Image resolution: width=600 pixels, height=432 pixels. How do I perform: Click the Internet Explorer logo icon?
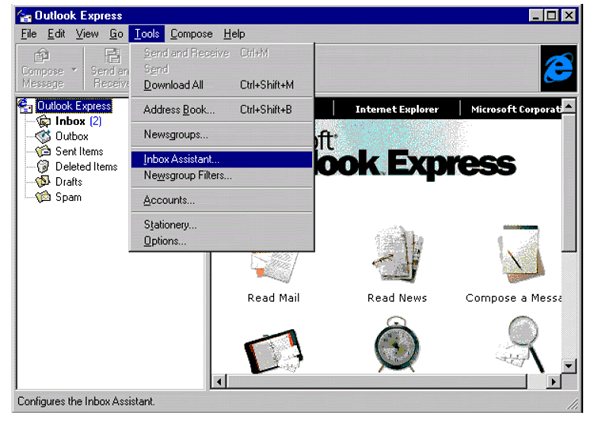pyautogui.click(x=559, y=68)
